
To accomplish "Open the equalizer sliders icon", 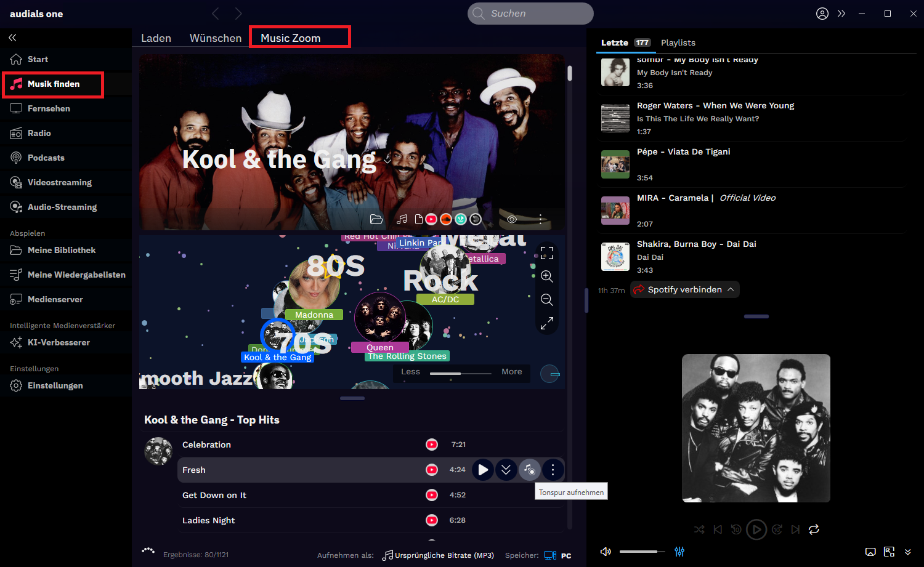I will pos(679,552).
